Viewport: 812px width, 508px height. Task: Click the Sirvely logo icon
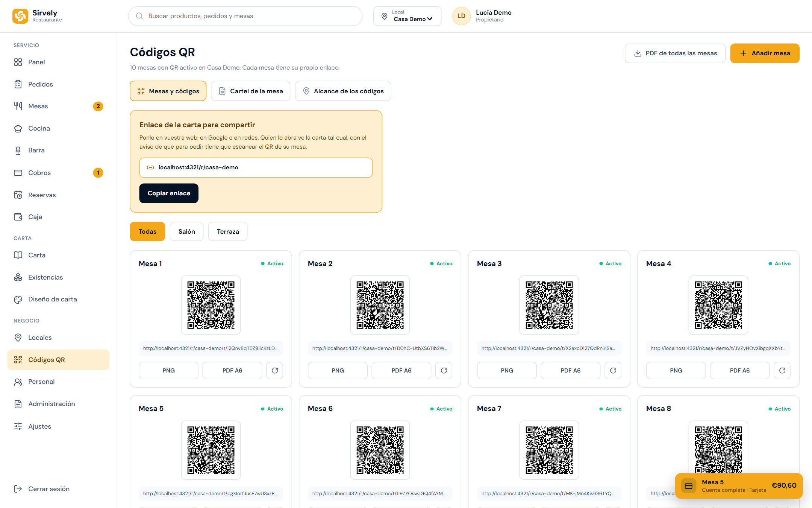(x=20, y=16)
